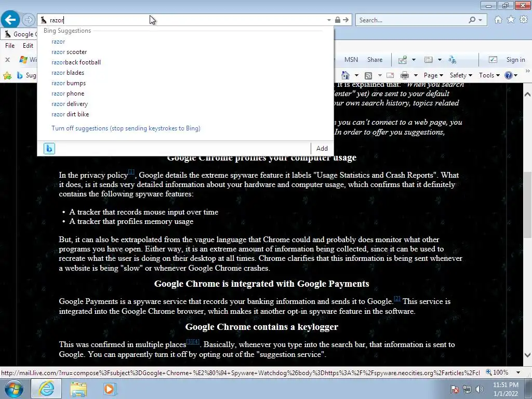The width and height of the screenshot is (532, 399).
Task: Click the address bar Go arrow
Action: [345, 20]
